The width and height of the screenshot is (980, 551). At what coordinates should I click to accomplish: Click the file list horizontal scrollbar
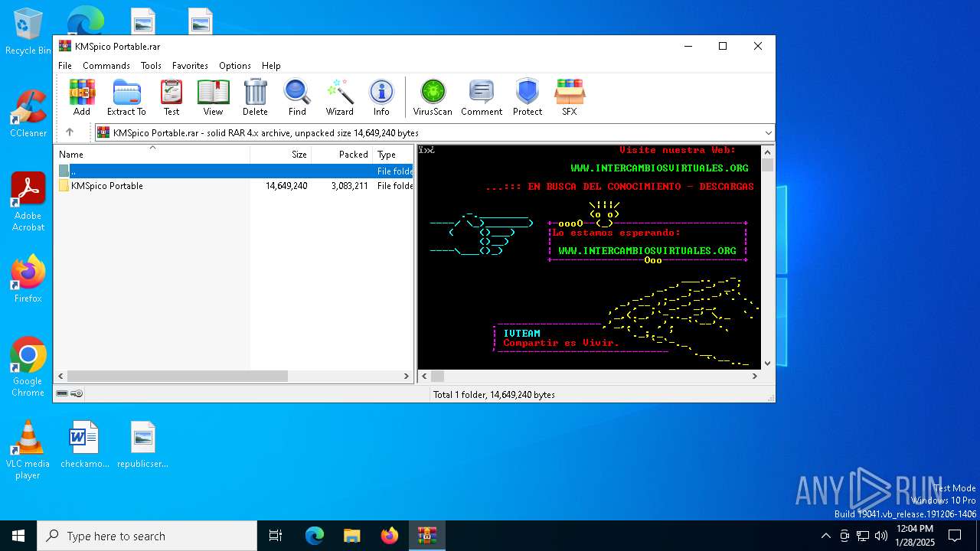(234, 376)
